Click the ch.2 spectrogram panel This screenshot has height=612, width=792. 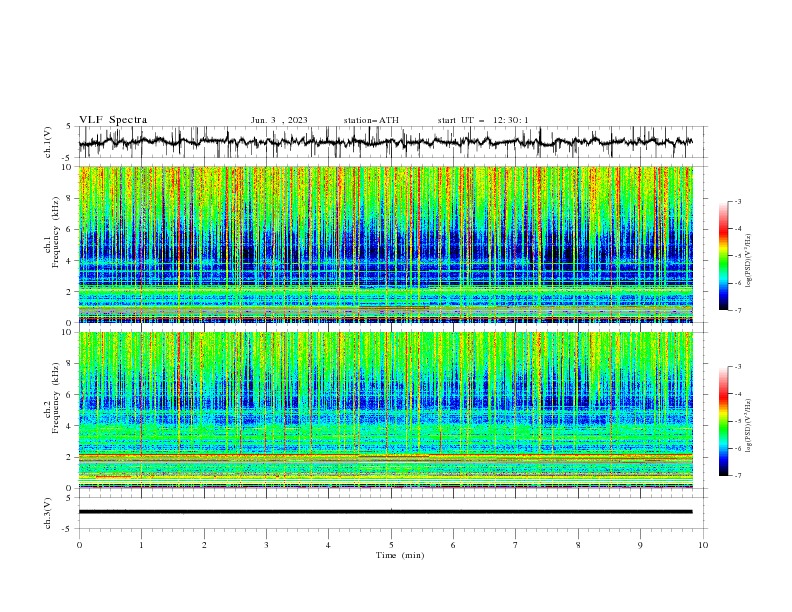[385, 410]
